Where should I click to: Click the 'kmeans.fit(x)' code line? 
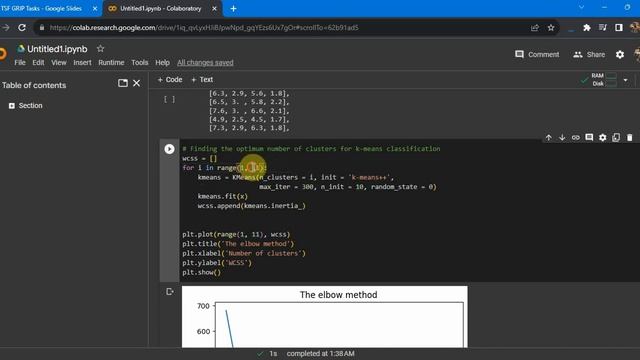[222, 196]
